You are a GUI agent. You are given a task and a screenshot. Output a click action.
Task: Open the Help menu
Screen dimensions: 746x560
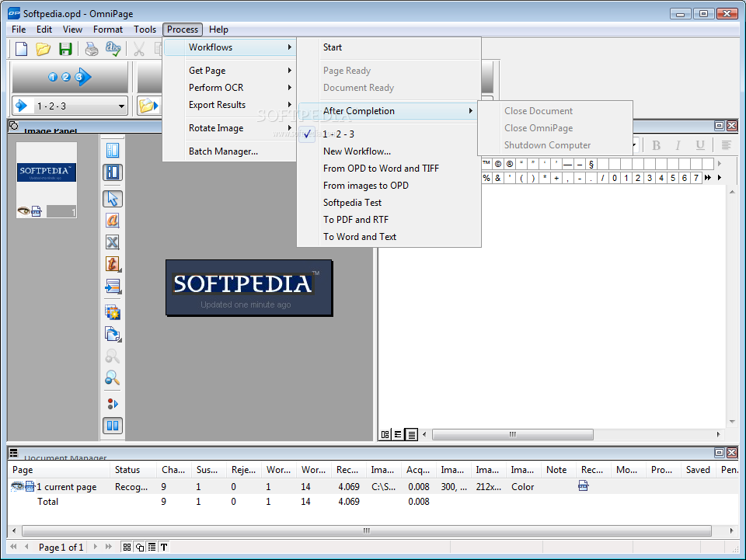pos(218,30)
